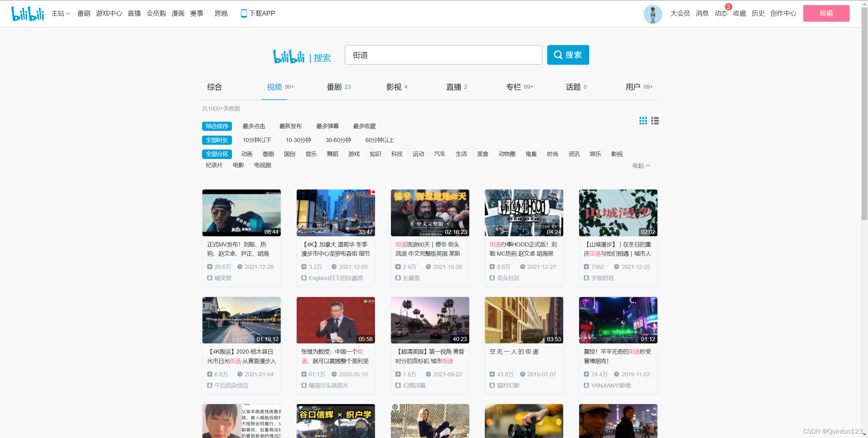Click uploader icon next to 嘻笑堂
Image resolution: width=868 pixels, height=438 pixels.
pyautogui.click(x=210, y=278)
